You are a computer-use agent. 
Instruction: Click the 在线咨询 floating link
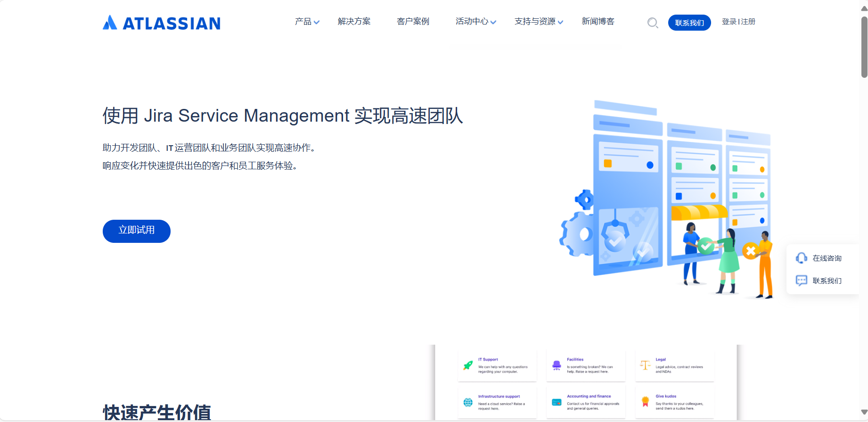point(827,258)
